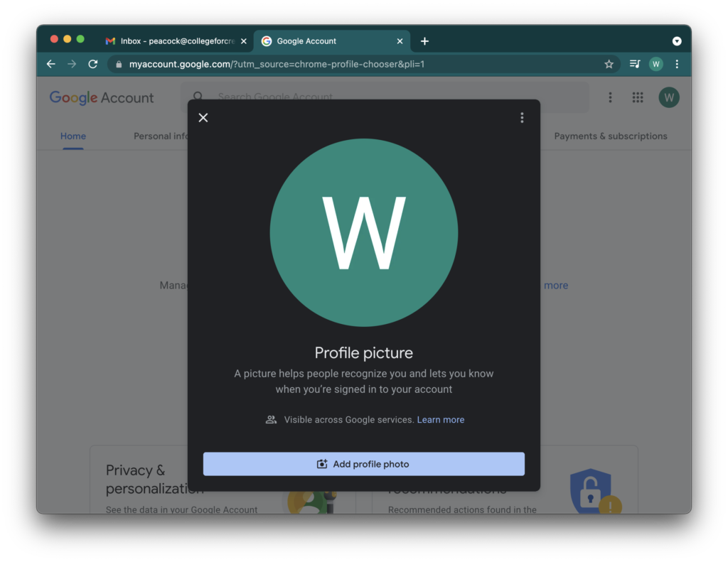The height and width of the screenshot is (562, 728).
Task: Click the Add profile photo button
Action: (x=363, y=464)
